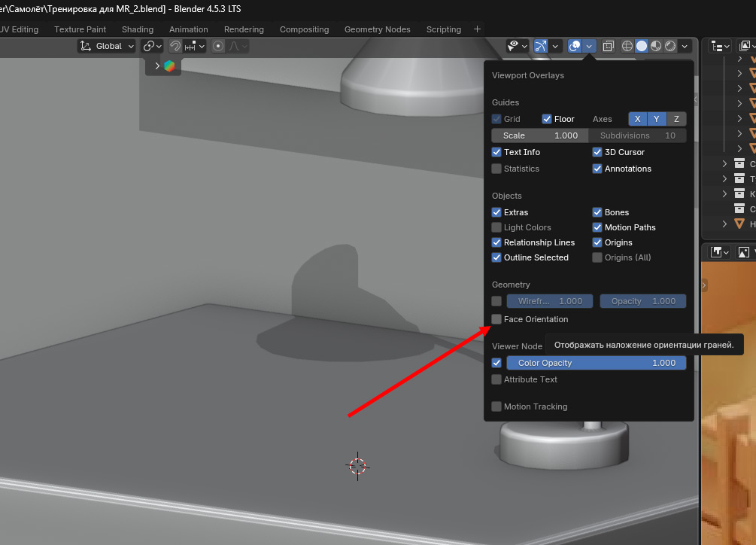Open the Global transform orientation dropdown
This screenshot has width=756, height=545.
point(108,46)
